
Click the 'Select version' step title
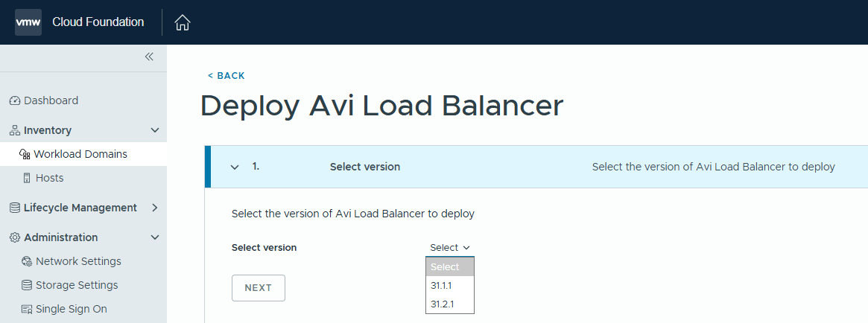(x=365, y=167)
